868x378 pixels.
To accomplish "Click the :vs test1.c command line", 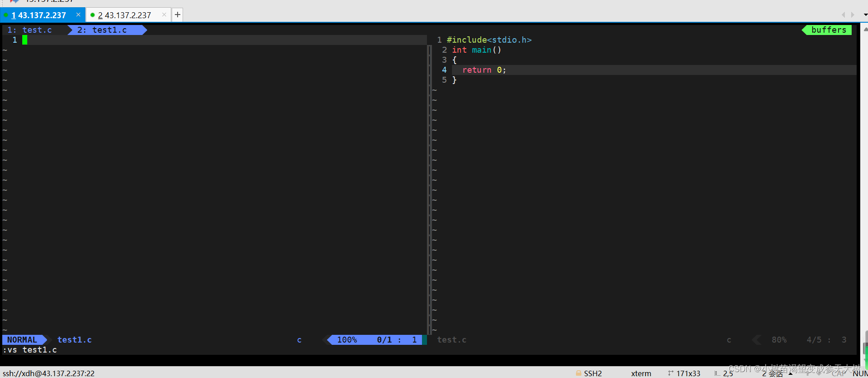I will pyautogui.click(x=30, y=350).
